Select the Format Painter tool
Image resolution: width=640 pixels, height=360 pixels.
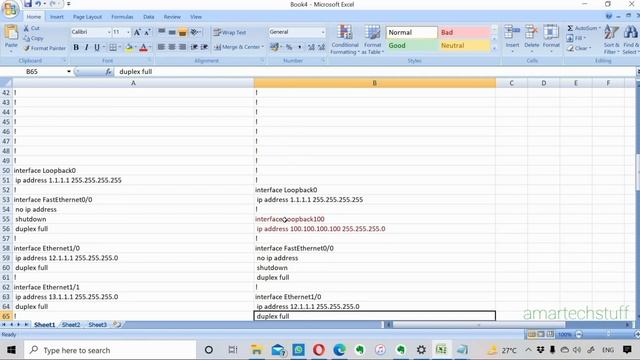point(44,48)
